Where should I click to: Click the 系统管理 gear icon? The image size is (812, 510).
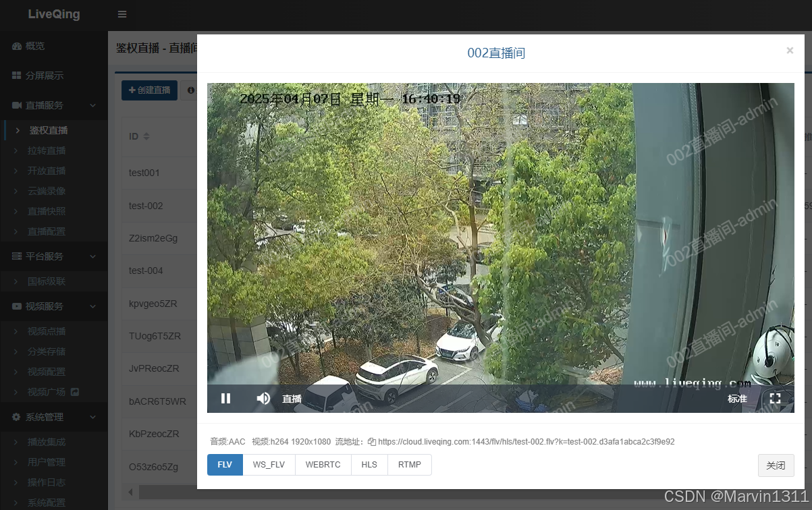[17, 417]
